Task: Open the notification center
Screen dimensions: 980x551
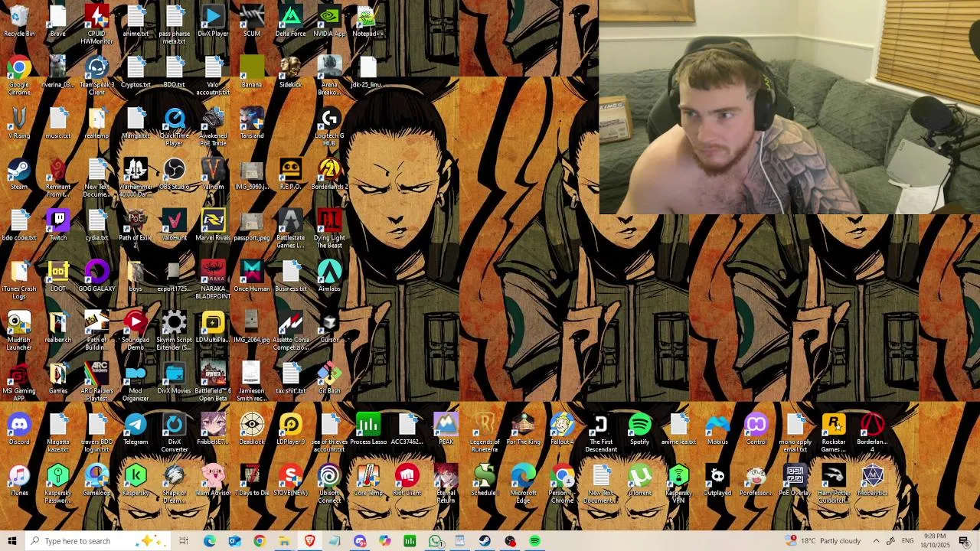Action: (x=964, y=541)
